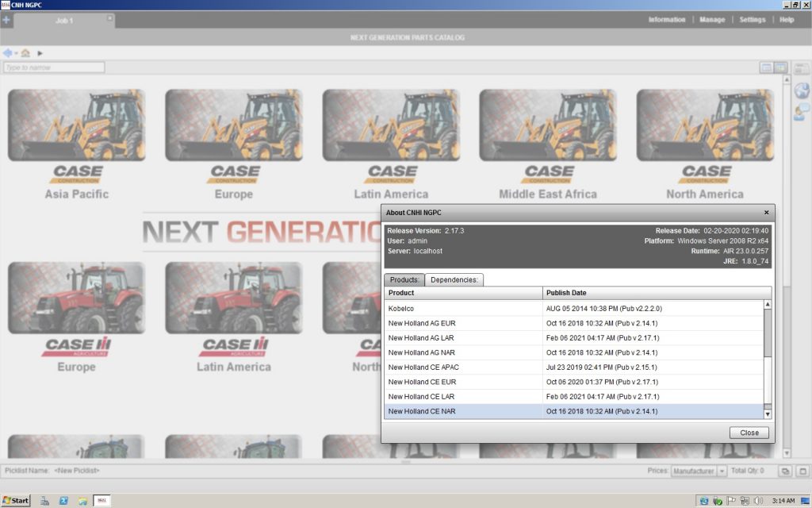The height and width of the screenshot is (508, 812).
Task: Open the user chat icon in sidebar
Action: (801, 112)
